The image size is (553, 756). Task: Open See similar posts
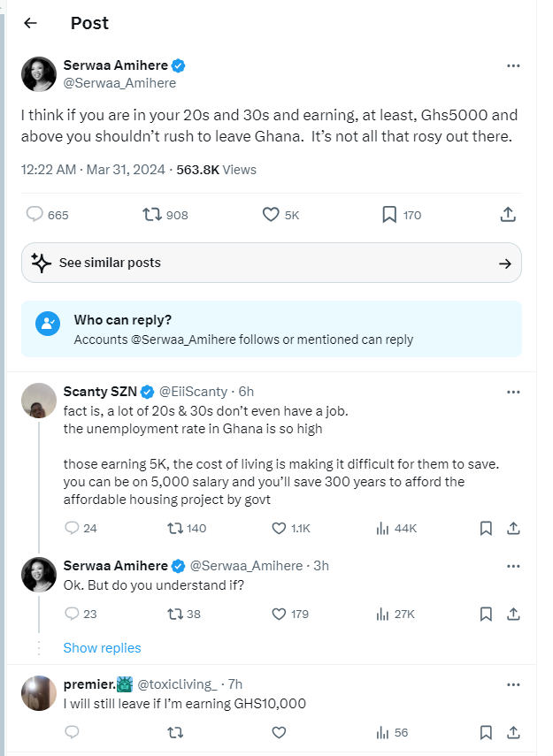[271, 263]
